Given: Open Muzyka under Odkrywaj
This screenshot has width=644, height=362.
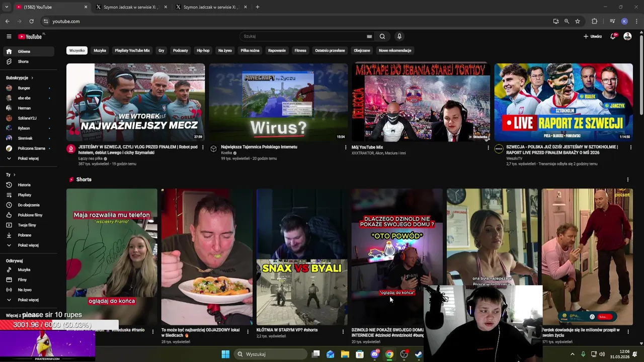Looking at the screenshot, I should (x=28, y=269).
